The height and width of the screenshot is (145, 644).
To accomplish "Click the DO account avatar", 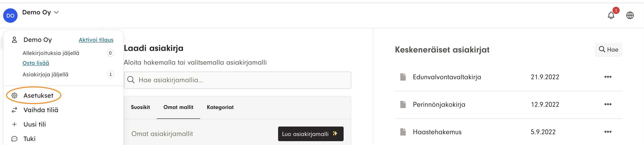I will 10,16.
